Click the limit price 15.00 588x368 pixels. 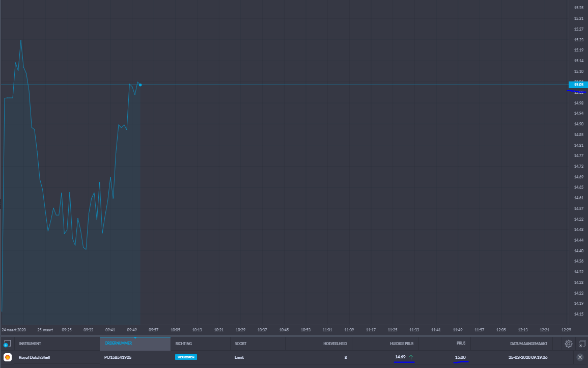pyautogui.click(x=460, y=357)
